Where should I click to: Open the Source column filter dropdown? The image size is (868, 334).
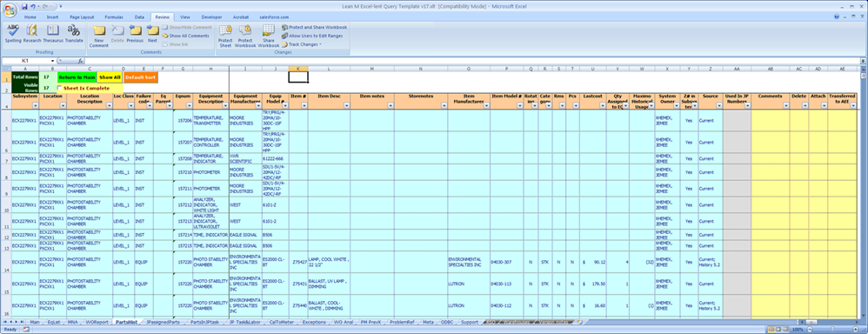click(719, 105)
